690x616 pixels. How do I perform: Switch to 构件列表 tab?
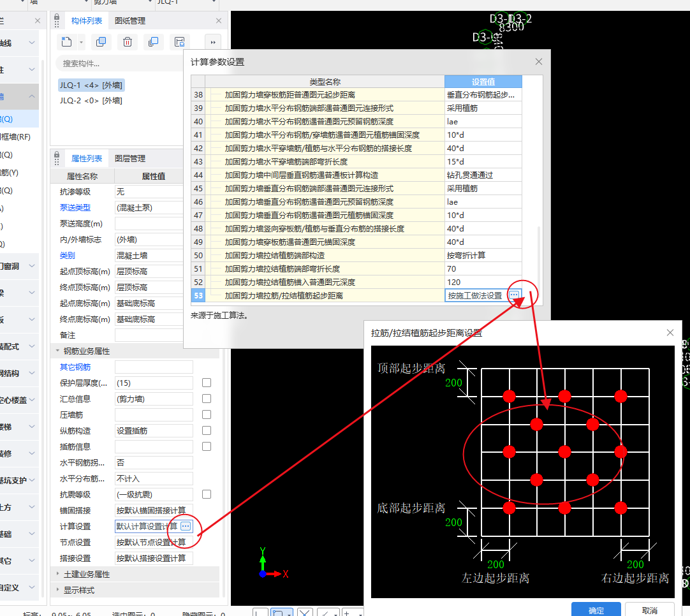tap(87, 20)
